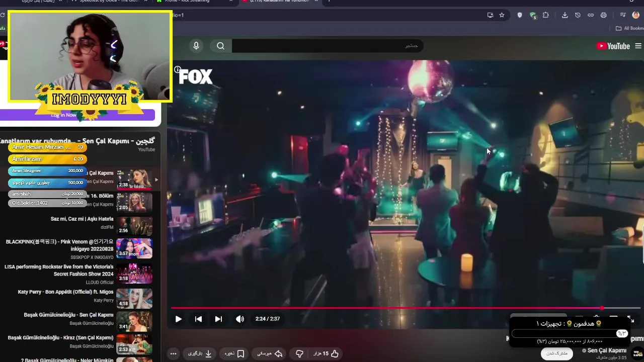
Task: Open the YouTube hamburger menu
Action: [638, 46]
